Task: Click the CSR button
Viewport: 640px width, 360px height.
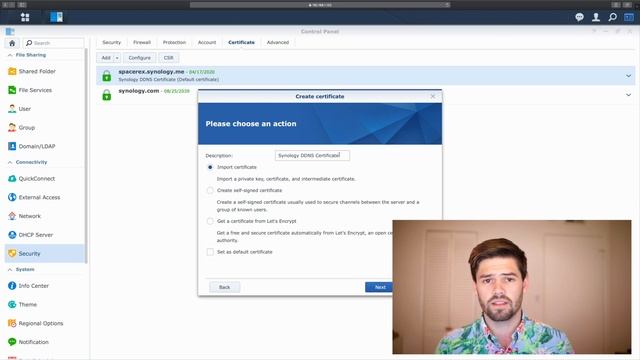Action: click(x=169, y=58)
